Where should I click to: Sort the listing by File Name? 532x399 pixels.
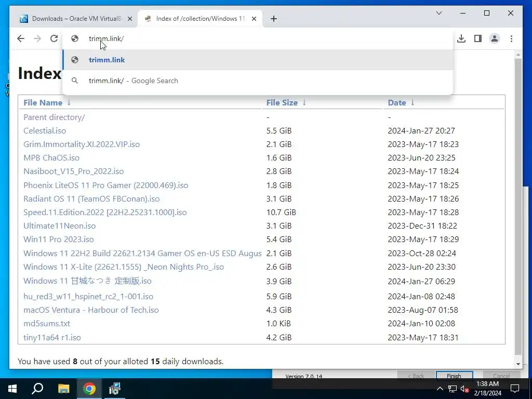43,103
